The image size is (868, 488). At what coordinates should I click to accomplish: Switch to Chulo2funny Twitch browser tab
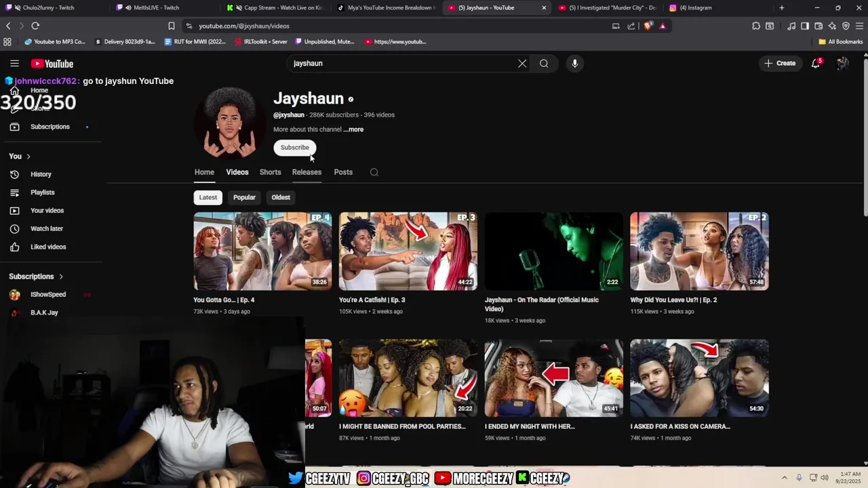point(54,7)
